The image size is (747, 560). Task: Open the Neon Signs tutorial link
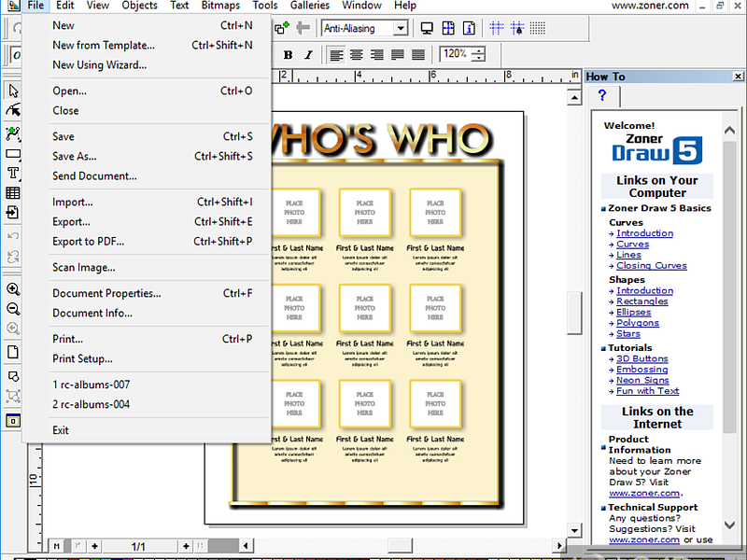[x=642, y=380]
